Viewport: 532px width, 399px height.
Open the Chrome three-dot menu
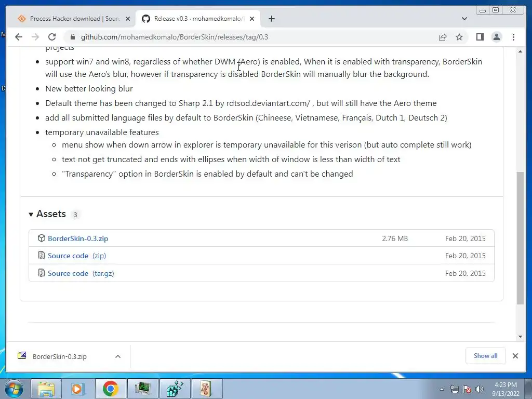[513, 37]
